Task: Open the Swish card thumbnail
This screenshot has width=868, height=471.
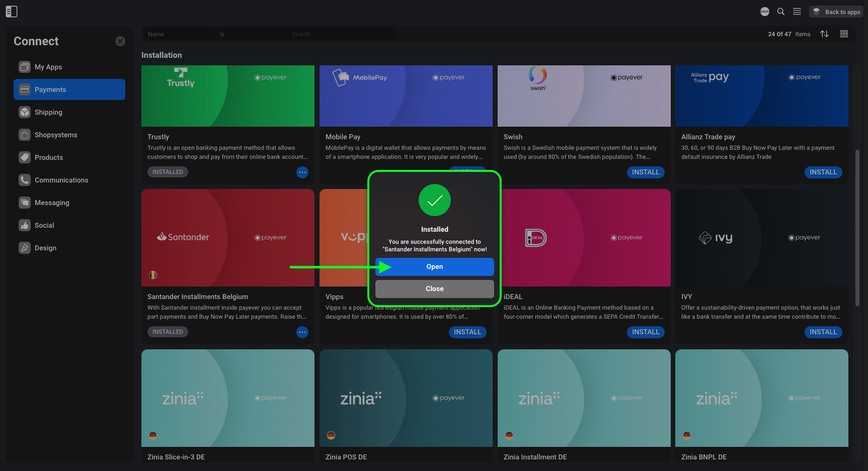Action: (584, 96)
